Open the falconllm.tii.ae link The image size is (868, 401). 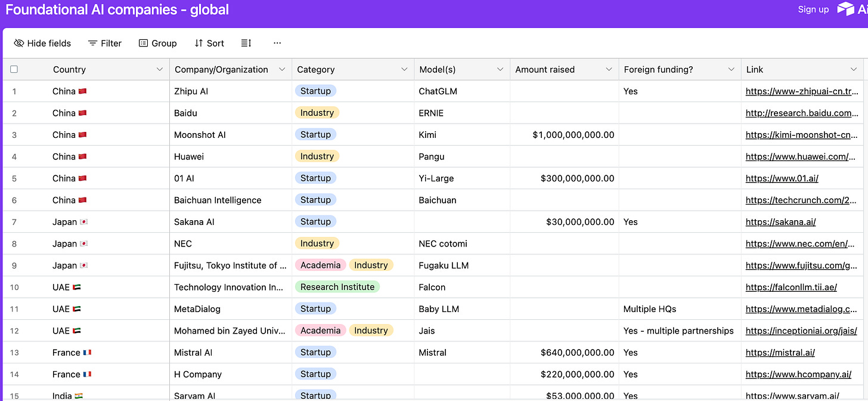(791, 287)
